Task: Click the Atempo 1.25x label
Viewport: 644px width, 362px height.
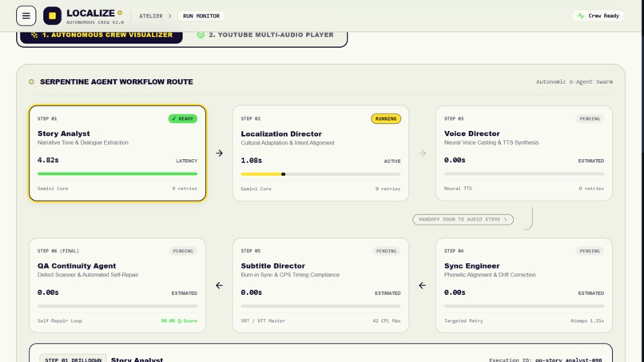Action: click(x=587, y=321)
